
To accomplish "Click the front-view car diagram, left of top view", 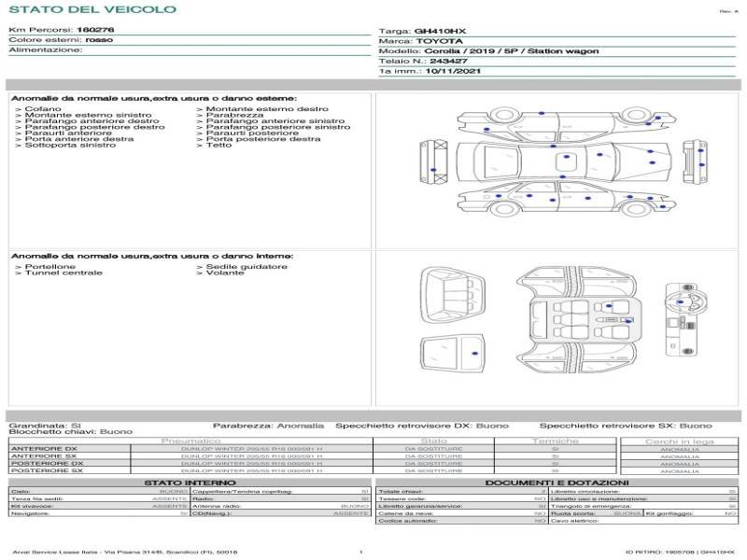I will point(435,159).
